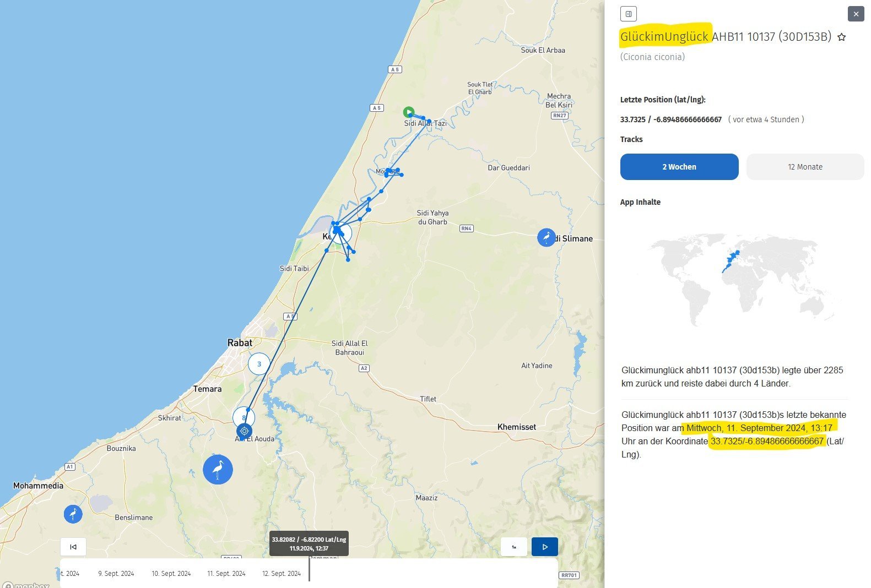Click the favorite star next to GlückimUnglück
Viewport: 871px width, 588px height.
(x=841, y=37)
